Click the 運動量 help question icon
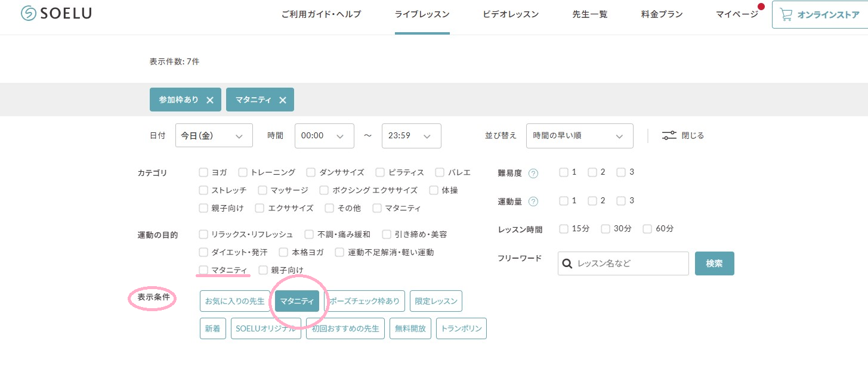 [533, 201]
